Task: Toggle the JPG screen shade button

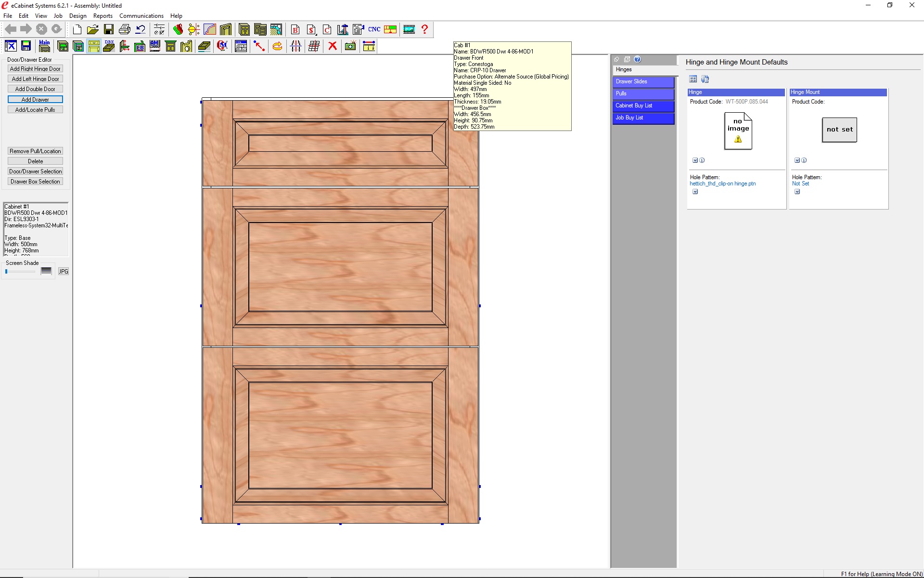Action: coord(64,272)
